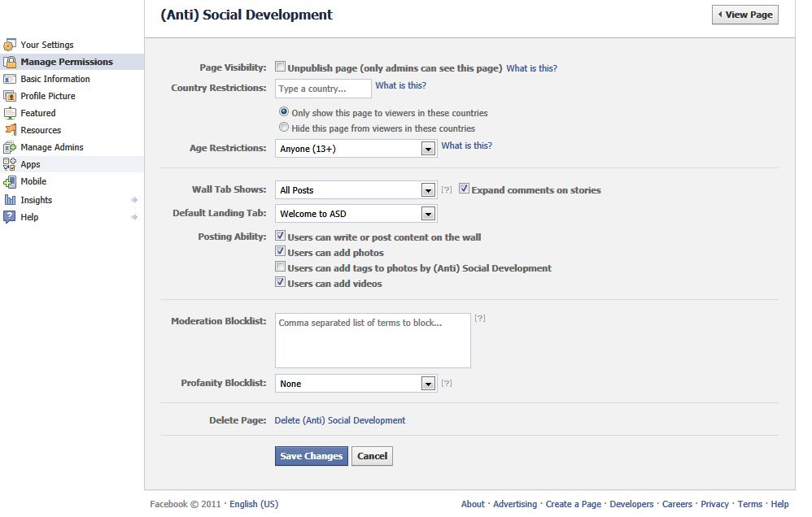Image resolution: width=812 pixels, height=517 pixels.
Task: Open the Resources section
Action: point(41,130)
